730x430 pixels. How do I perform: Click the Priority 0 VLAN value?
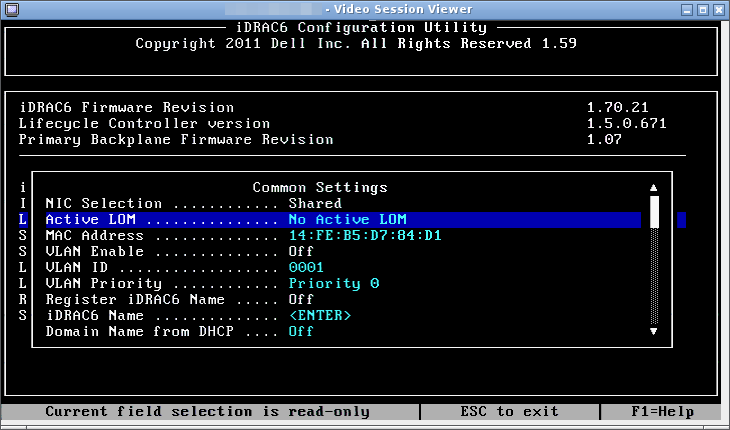(x=334, y=283)
